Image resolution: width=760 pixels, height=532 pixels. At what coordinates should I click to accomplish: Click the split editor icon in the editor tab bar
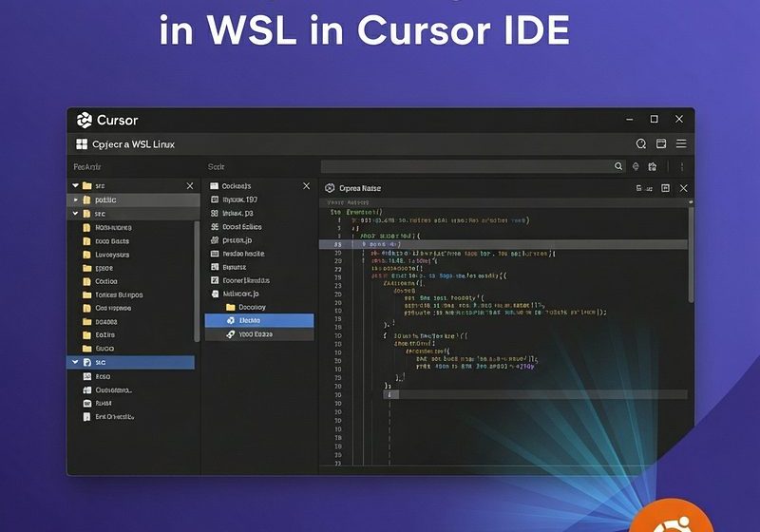[666, 188]
